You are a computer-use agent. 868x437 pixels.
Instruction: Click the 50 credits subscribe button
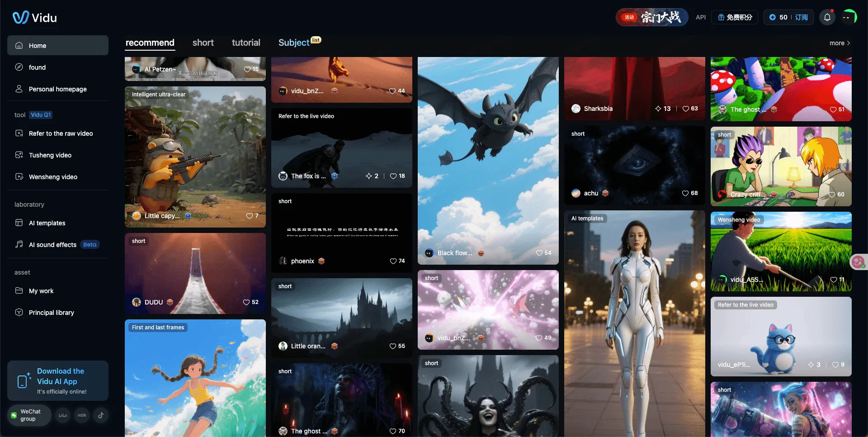click(x=789, y=17)
